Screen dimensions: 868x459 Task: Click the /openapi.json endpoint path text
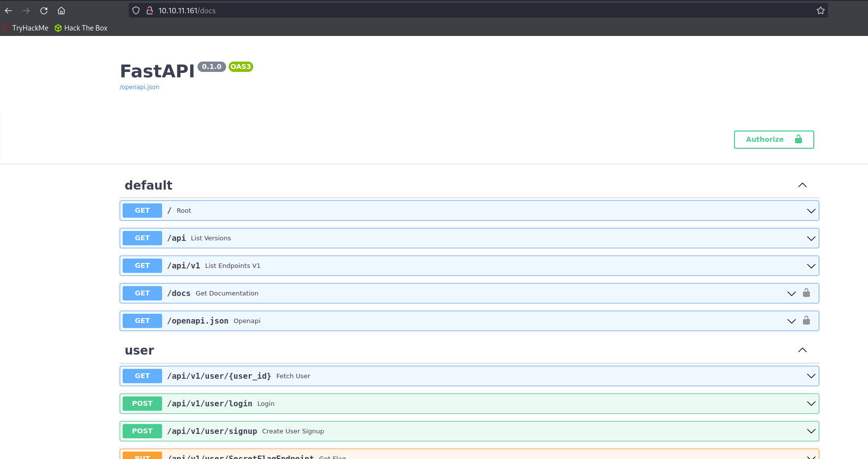click(198, 321)
